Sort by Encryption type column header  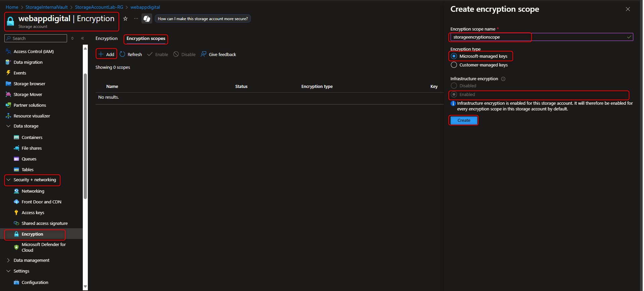point(317,87)
